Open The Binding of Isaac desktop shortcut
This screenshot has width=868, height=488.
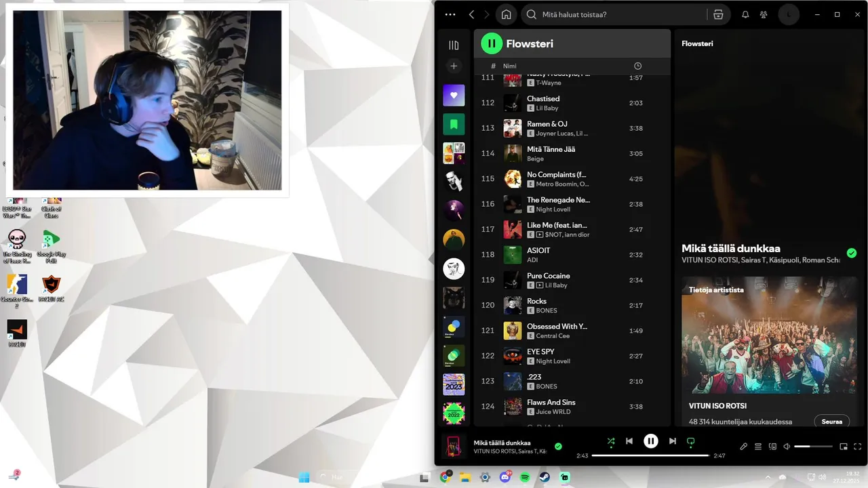pos(17,246)
